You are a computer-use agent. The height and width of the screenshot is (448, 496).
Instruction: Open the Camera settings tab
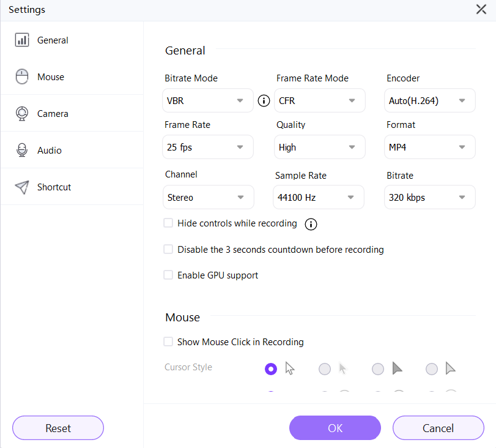click(x=72, y=113)
